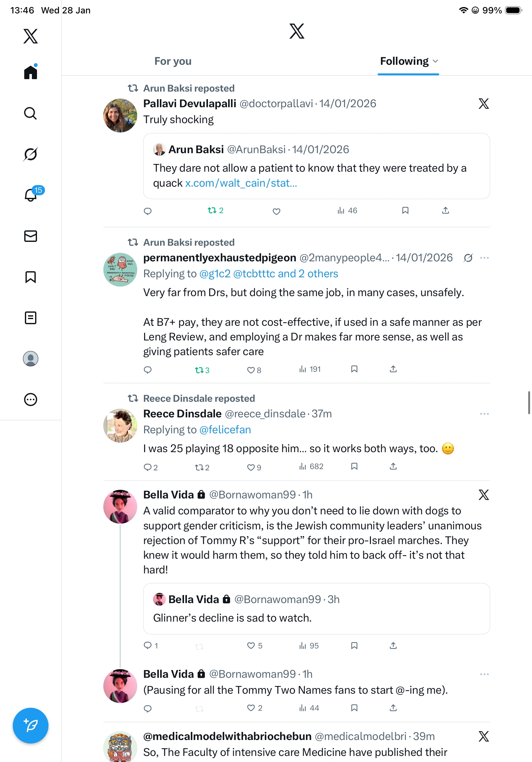Tap the compose post button

(x=31, y=726)
